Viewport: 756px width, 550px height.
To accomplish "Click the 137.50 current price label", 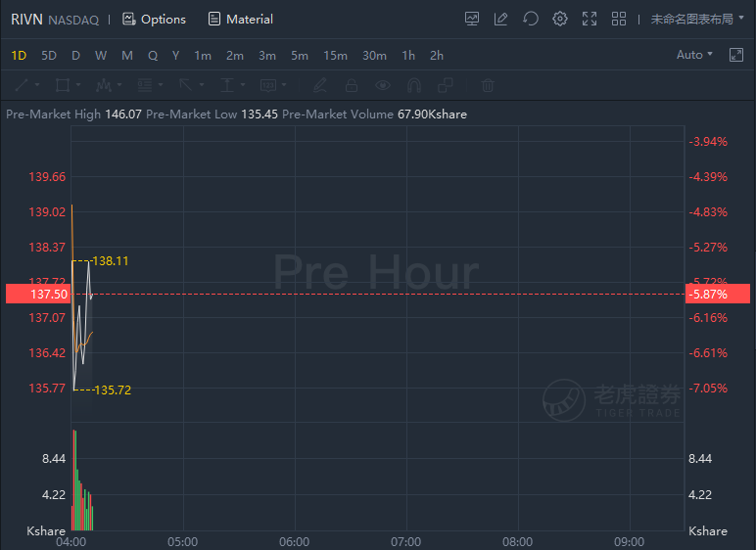I will tap(38, 294).
